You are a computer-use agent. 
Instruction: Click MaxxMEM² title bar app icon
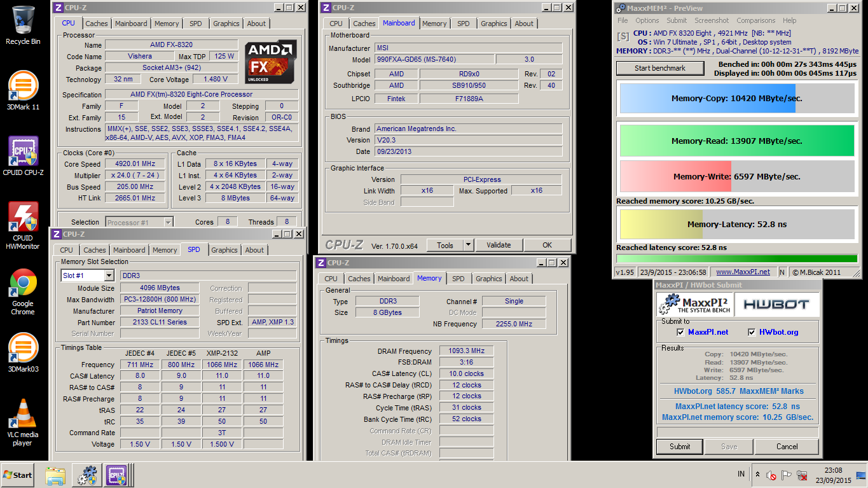pos(620,8)
